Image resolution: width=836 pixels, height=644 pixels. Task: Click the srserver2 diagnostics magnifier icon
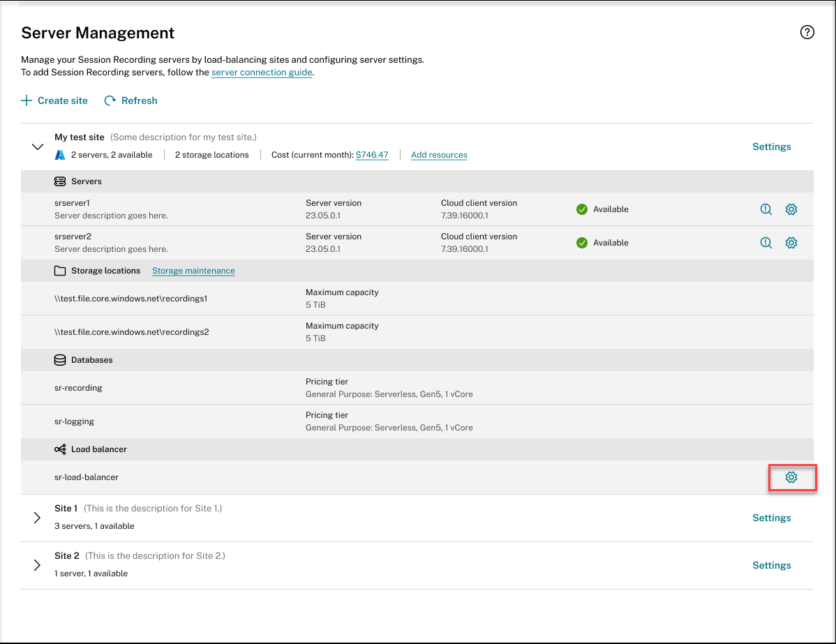pos(766,243)
